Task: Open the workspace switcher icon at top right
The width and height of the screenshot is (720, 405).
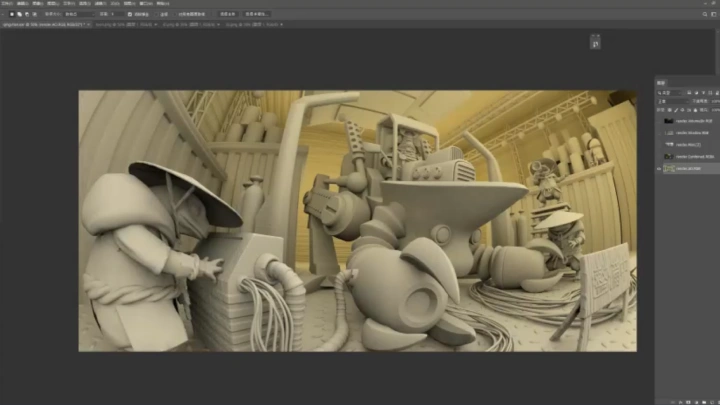Action: tap(714, 14)
